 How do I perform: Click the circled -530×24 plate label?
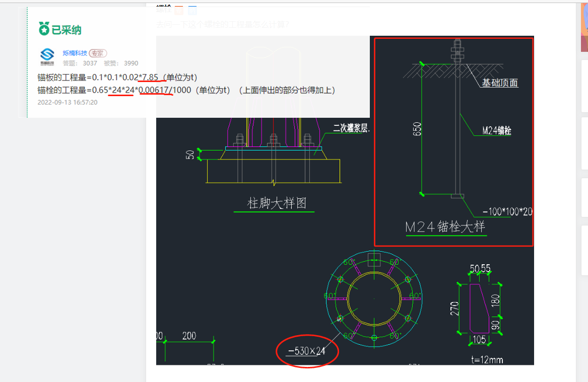click(306, 351)
